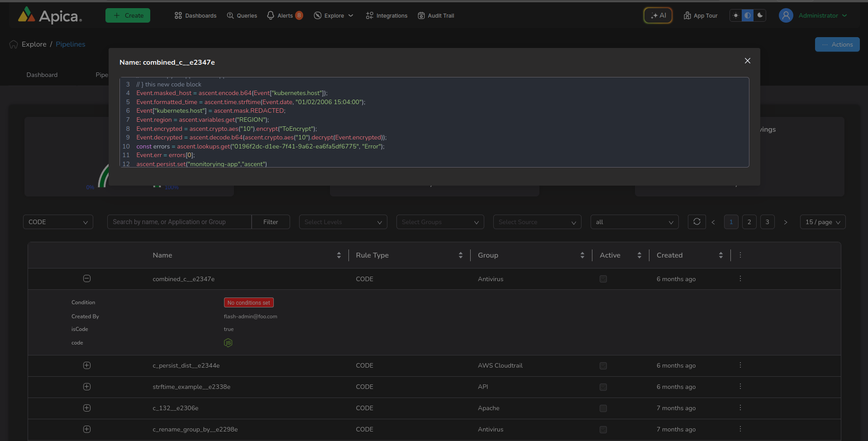The width and height of the screenshot is (868, 441).
Task: Click the refresh icon beside pagination
Action: click(696, 222)
